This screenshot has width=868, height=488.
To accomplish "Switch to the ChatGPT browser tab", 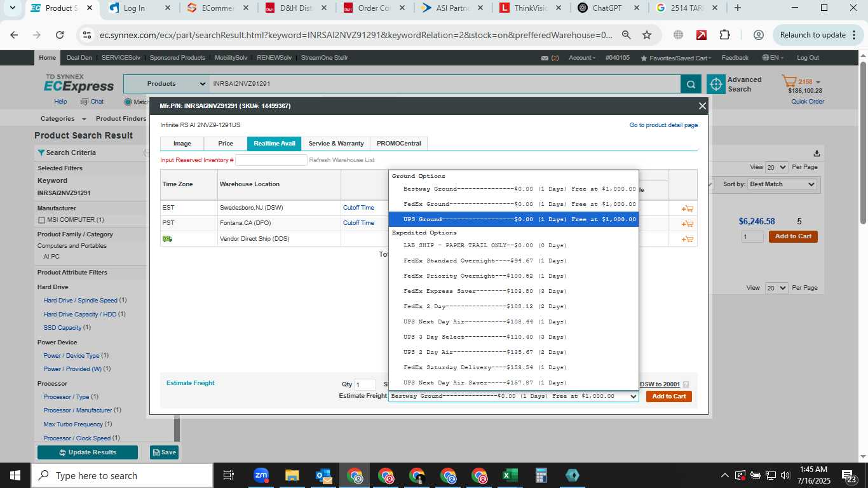I will click(609, 8).
